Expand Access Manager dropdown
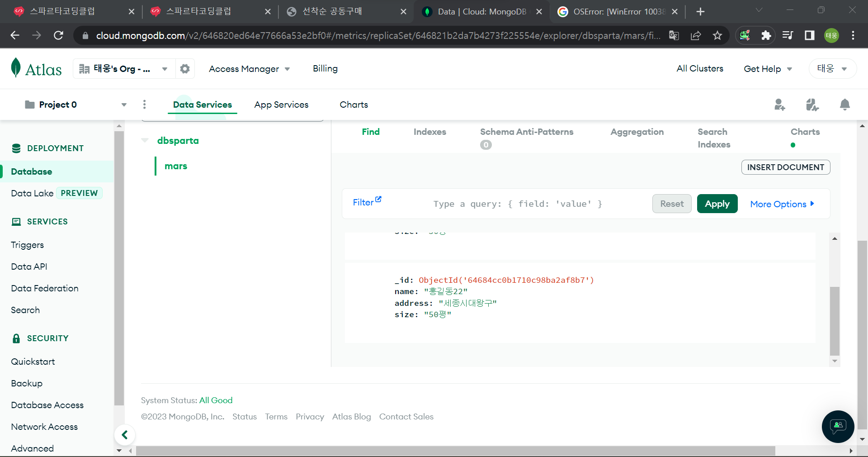The width and height of the screenshot is (868, 457). (249, 69)
